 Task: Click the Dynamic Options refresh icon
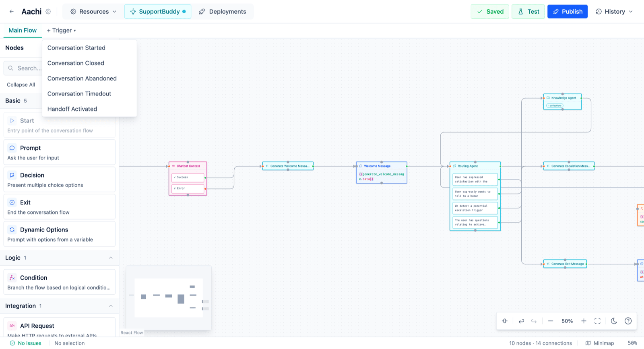pos(12,230)
